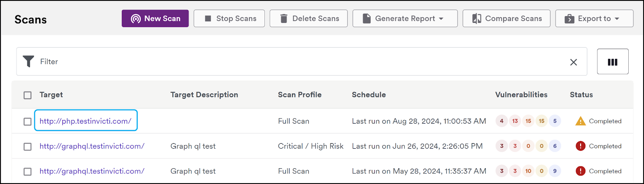
Task: Start a New Scan
Action: point(155,19)
